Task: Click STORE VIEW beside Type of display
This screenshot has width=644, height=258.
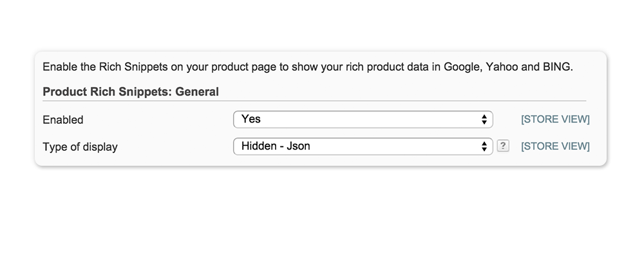Action: tap(555, 146)
